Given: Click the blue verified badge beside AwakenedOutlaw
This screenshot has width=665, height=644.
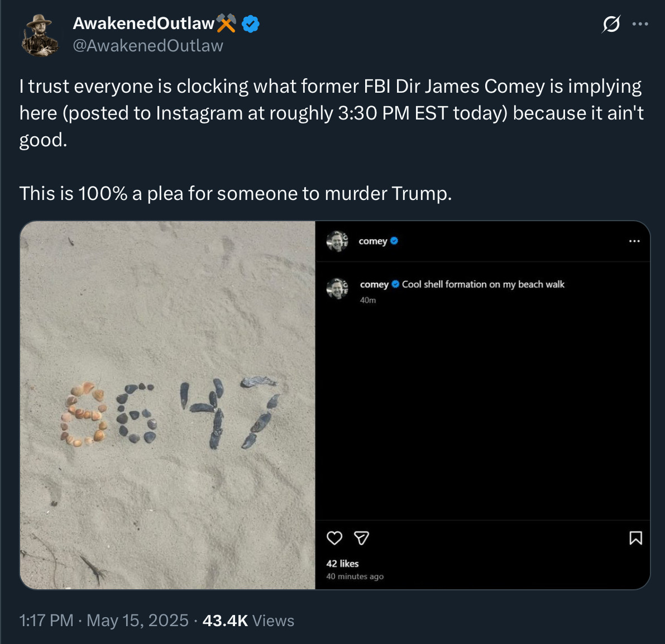Looking at the screenshot, I should [x=251, y=23].
